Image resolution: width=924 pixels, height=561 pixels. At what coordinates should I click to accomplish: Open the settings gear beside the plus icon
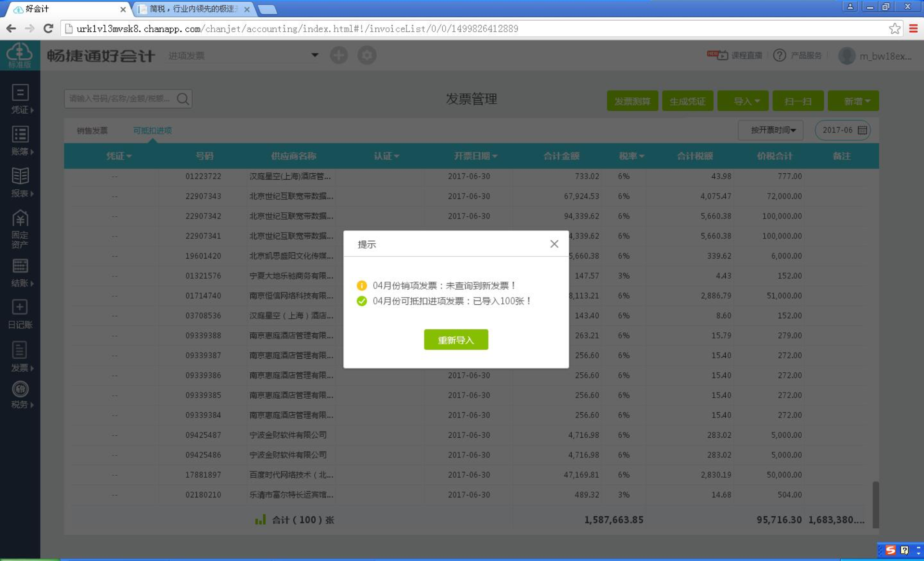[367, 55]
